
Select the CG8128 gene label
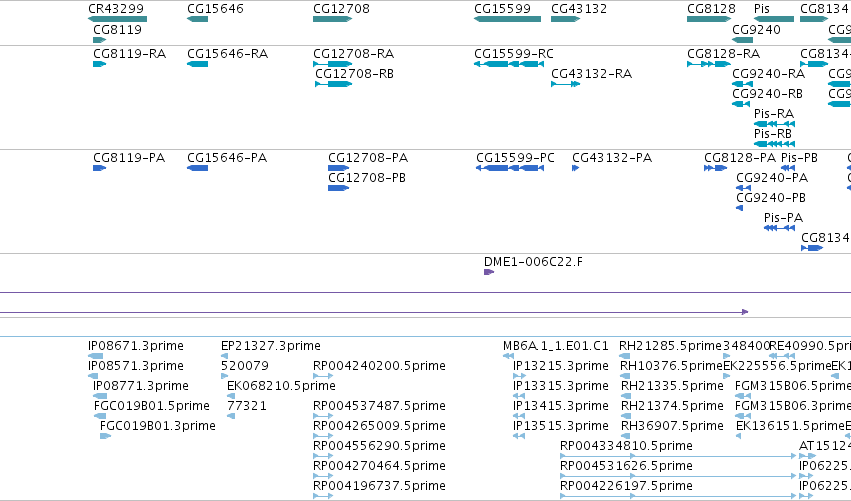click(x=712, y=9)
